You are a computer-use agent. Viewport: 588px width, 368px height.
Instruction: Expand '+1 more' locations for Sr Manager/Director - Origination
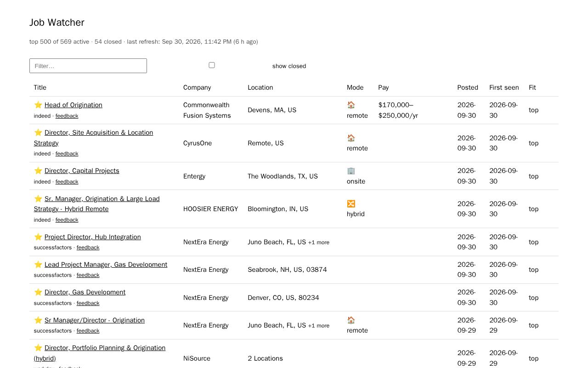click(318, 326)
